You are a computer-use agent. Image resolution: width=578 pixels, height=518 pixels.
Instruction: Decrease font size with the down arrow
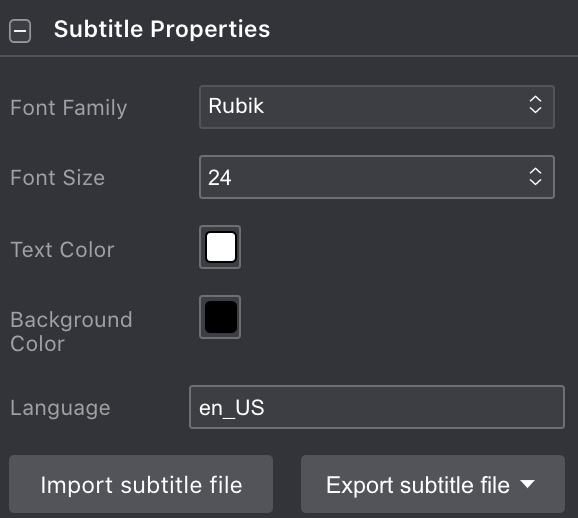click(535, 182)
